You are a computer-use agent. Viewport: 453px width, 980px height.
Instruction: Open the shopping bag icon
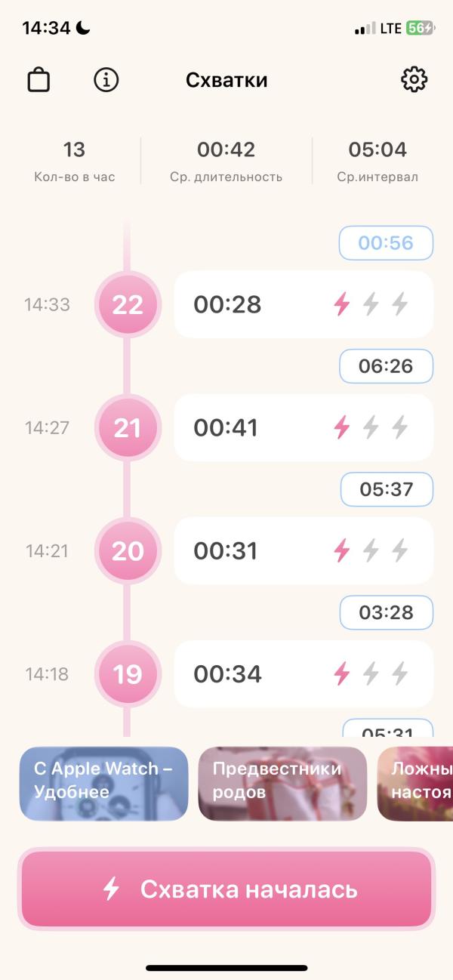[x=39, y=80]
